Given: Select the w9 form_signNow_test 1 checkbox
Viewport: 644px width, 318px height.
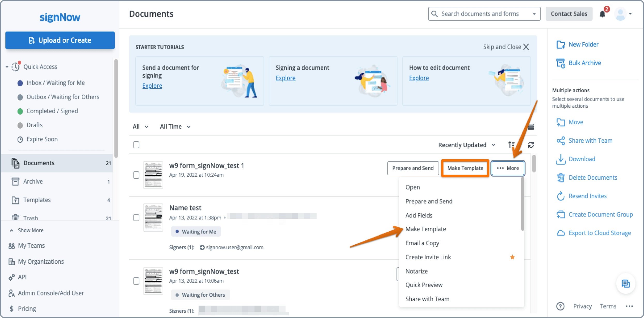Looking at the screenshot, I should 136,175.
